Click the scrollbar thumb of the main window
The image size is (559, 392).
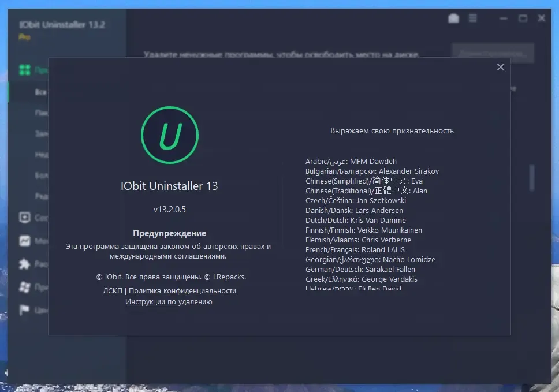pos(532,177)
